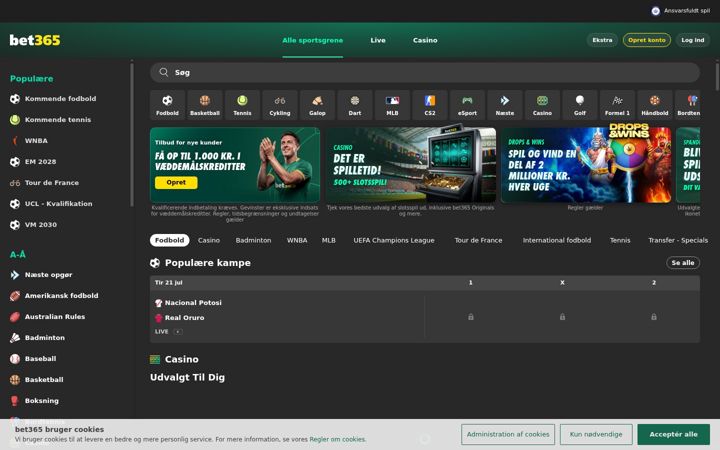
Task: Open the Fodbold sport icon tile
Action: click(167, 105)
